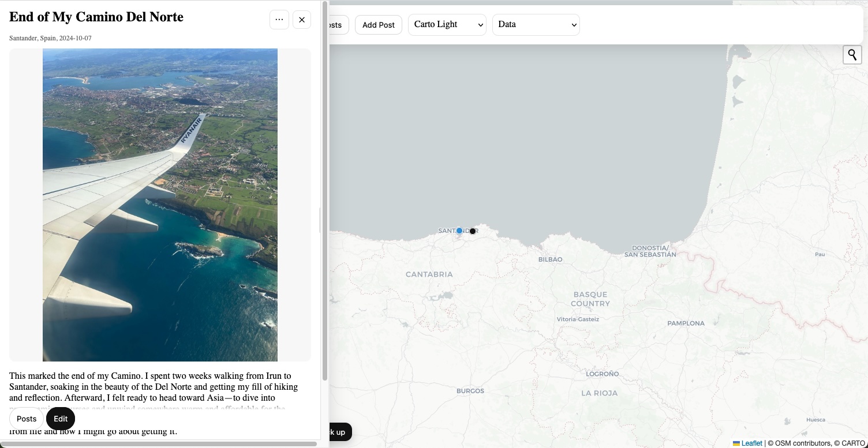Screen dimensions: 868x448
Task: Click the black button at map bottom-left
Action: 339,432
